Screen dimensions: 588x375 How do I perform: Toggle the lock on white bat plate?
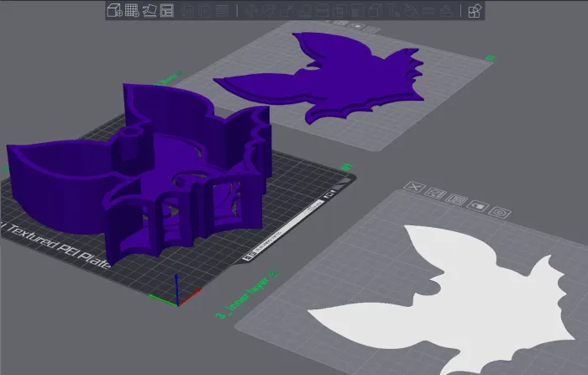pyautogui.click(x=476, y=204)
